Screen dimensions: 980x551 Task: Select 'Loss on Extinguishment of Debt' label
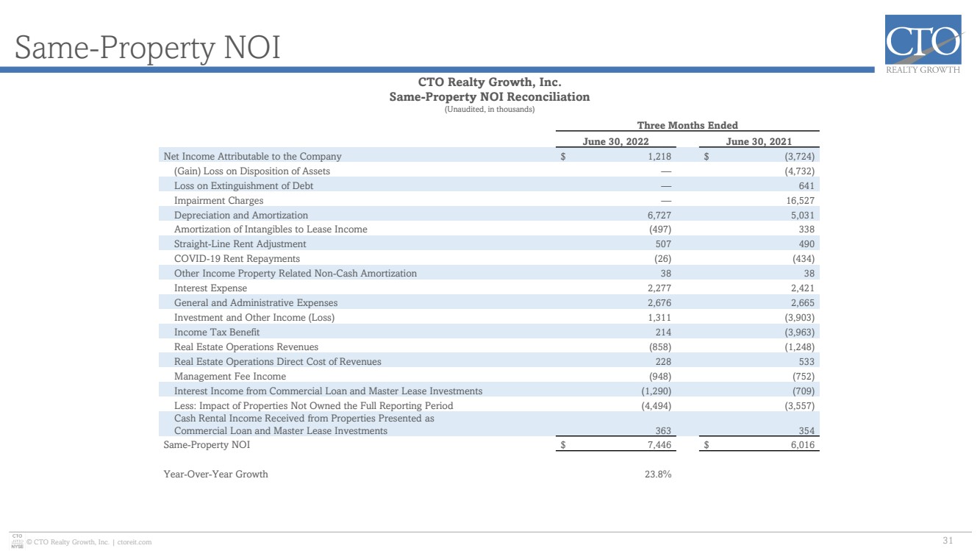243,185
